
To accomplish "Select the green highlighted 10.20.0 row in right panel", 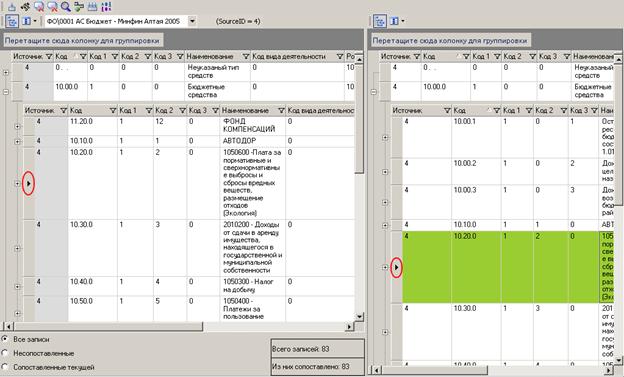I will point(507,267).
